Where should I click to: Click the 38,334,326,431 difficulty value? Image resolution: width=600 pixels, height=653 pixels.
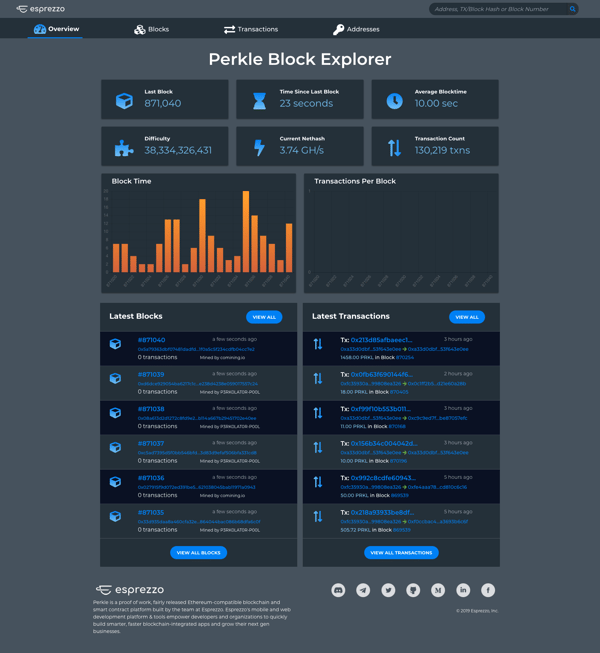click(178, 150)
